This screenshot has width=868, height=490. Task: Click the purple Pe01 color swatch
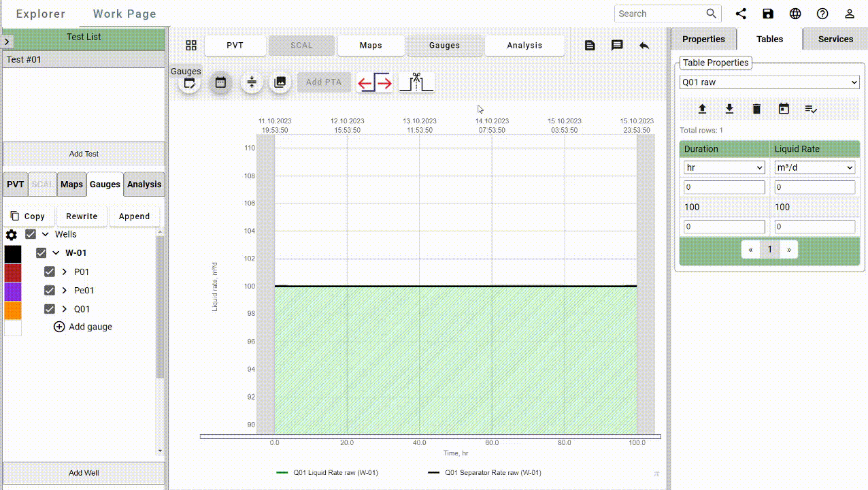tap(13, 291)
